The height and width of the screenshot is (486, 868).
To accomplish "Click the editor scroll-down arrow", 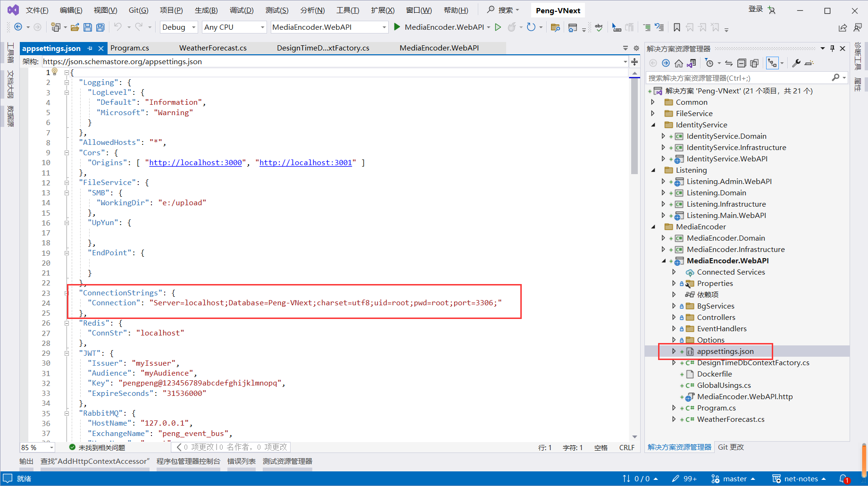I will [x=634, y=437].
